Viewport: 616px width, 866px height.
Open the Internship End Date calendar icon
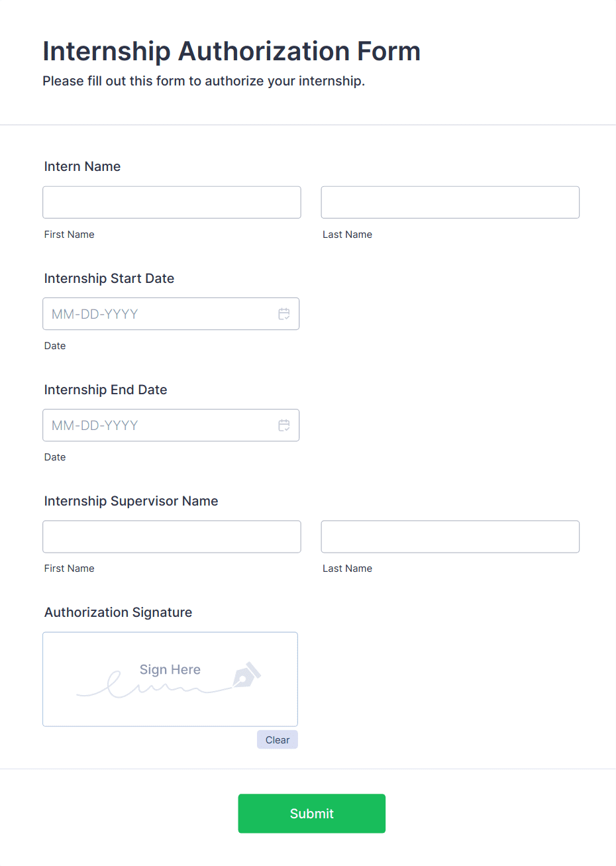pos(284,425)
